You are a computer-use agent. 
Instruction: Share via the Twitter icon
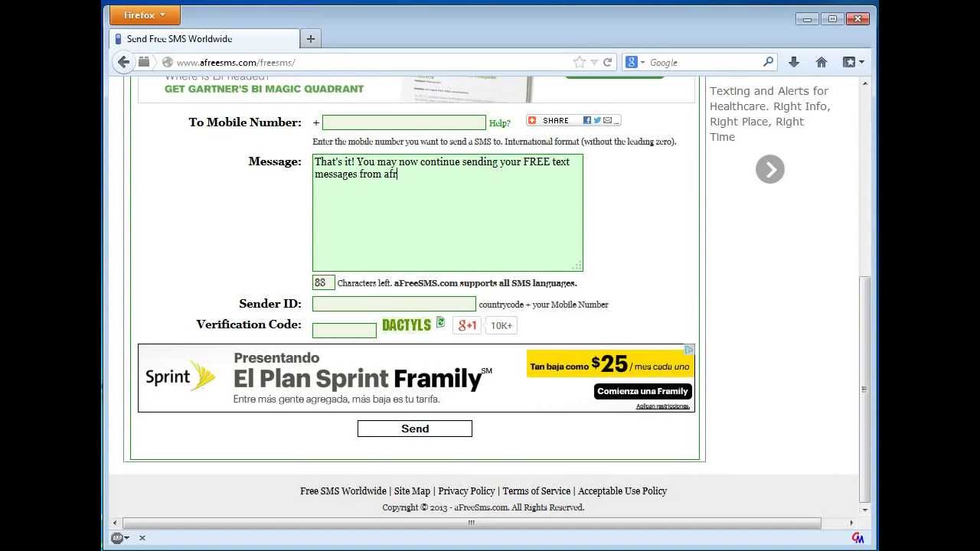(x=597, y=120)
